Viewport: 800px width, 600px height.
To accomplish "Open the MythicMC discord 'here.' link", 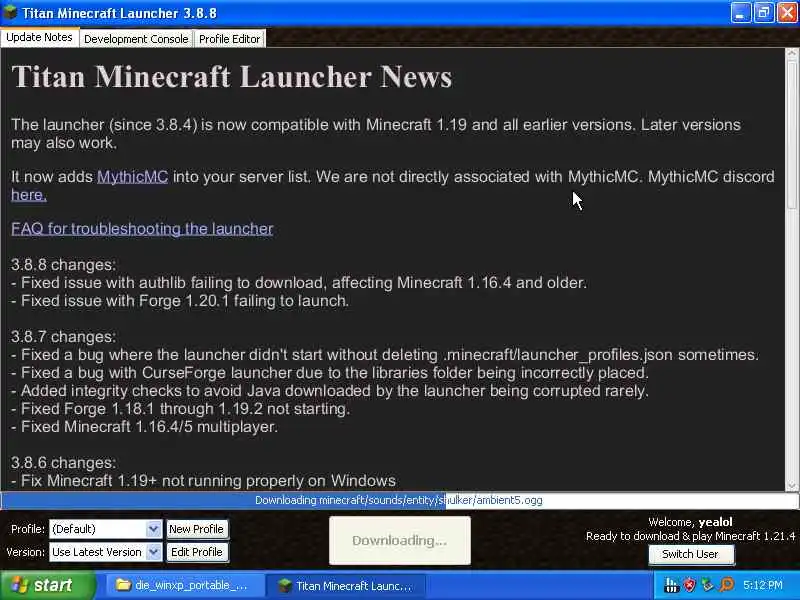I will 29,195.
